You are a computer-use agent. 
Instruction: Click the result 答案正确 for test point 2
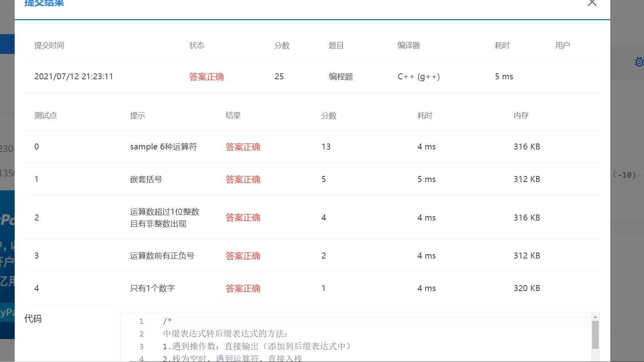(243, 217)
